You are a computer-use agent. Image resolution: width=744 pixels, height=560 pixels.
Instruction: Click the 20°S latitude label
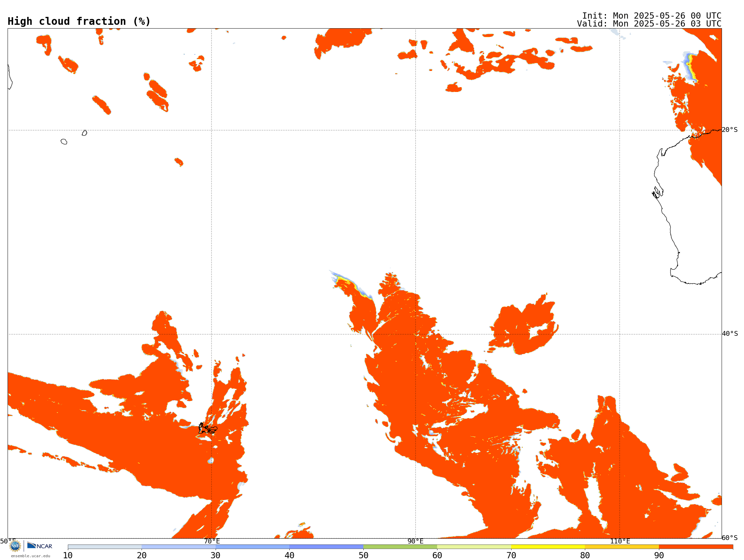(x=730, y=130)
